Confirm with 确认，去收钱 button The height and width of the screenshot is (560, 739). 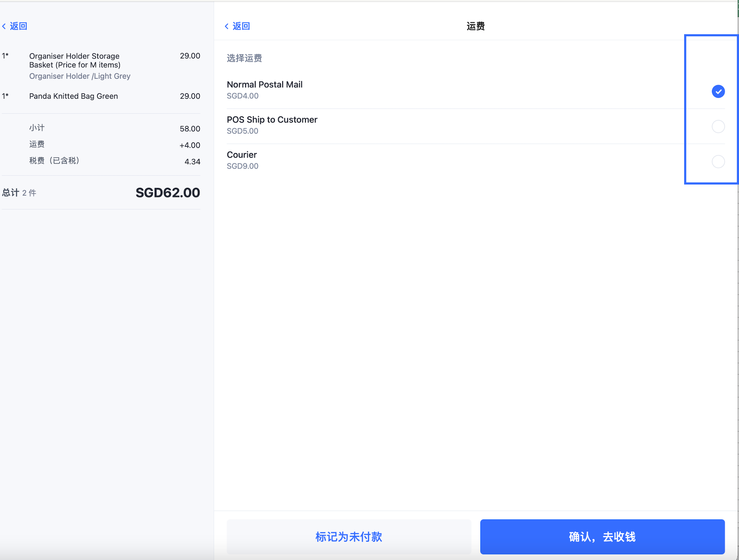[x=602, y=536]
